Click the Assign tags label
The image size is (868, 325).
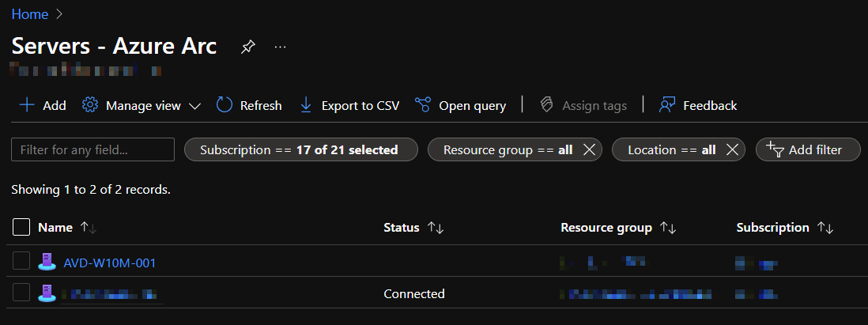coord(594,106)
